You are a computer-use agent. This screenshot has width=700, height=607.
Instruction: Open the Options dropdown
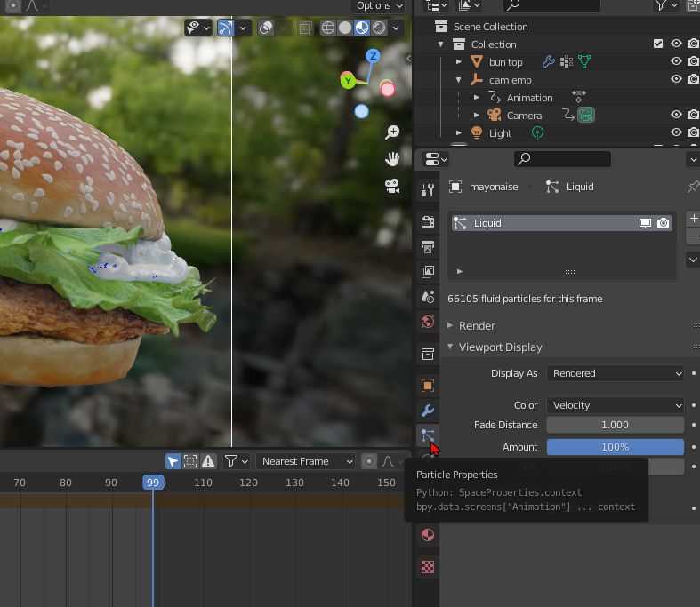click(379, 6)
